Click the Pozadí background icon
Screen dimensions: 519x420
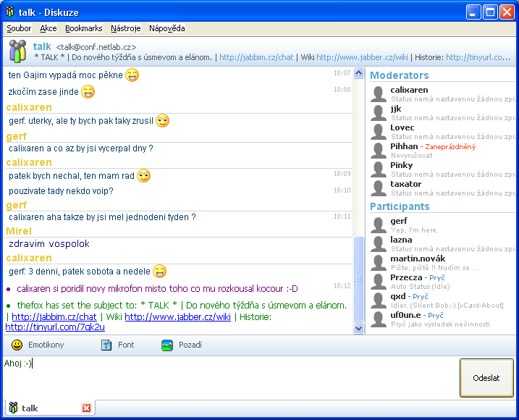click(x=167, y=345)
